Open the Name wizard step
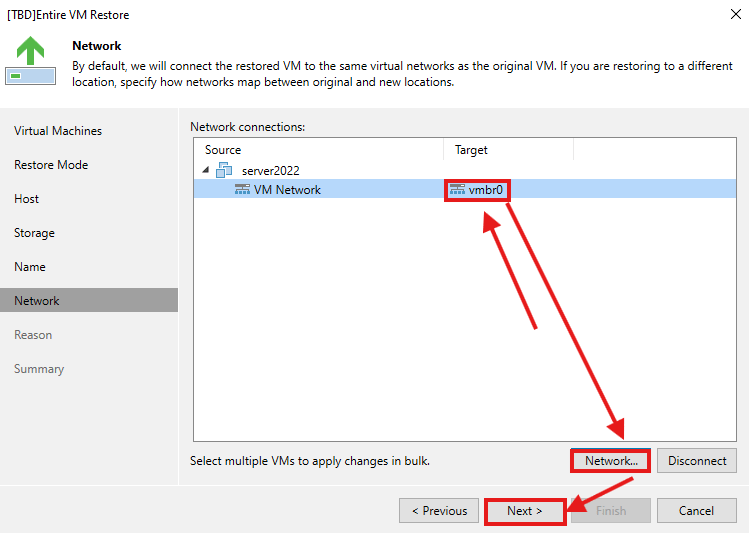This screenshot has height=533, width=749. 30,267
